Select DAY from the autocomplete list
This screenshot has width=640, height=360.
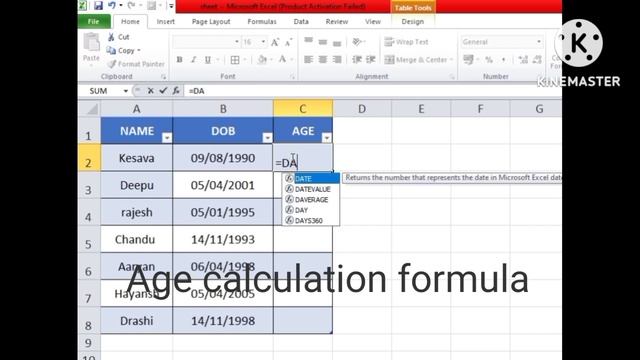pyautogui.click(x=311, y=210)
